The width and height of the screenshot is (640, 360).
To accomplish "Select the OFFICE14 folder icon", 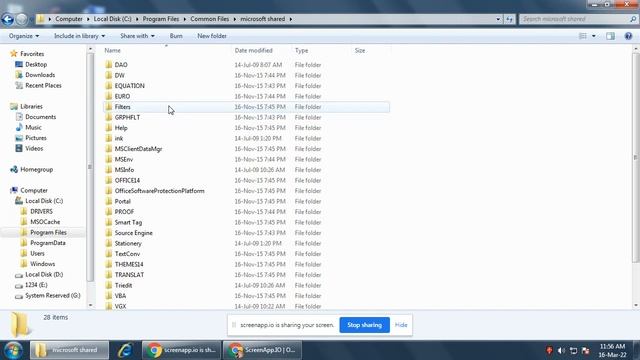I will point(109,180).
